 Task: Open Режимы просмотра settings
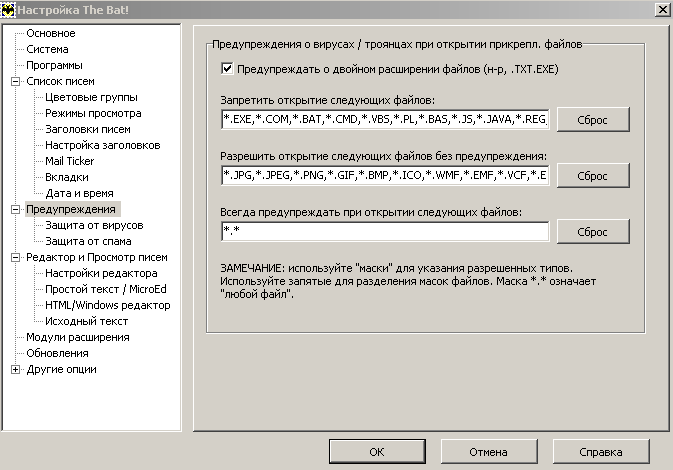93,113
